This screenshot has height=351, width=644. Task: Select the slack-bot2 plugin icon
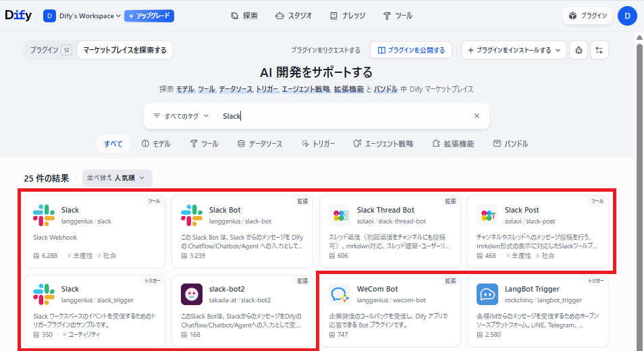[x=192, y=294]
